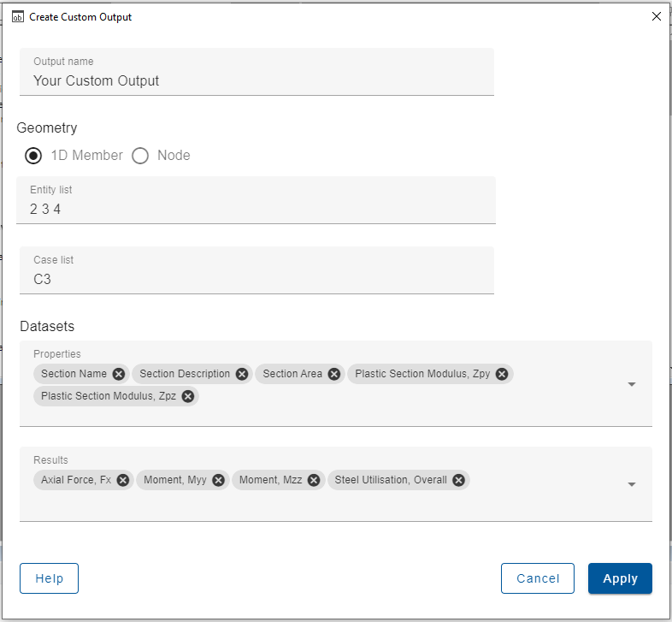This screenshot has width=672, height=622.
Task: Delete Plastic Section Modulus, Zpy chip
Action: click(x=502, y=374)
